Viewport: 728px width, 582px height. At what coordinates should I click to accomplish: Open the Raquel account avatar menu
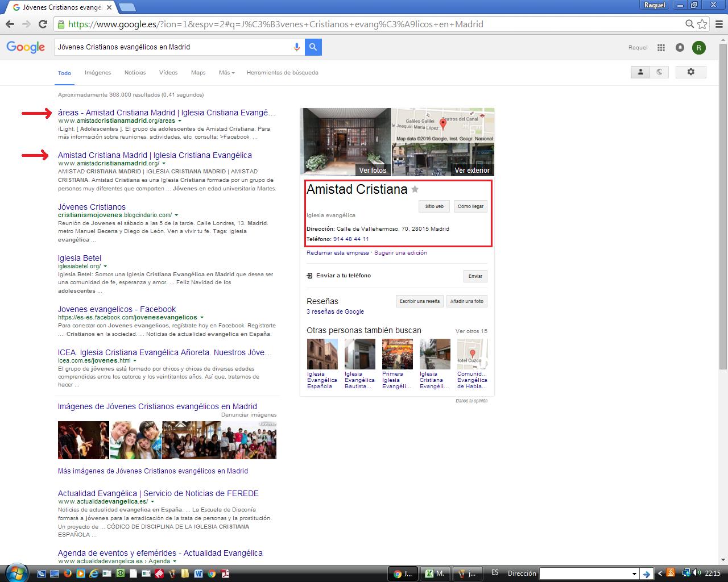(x=699, y=48)
